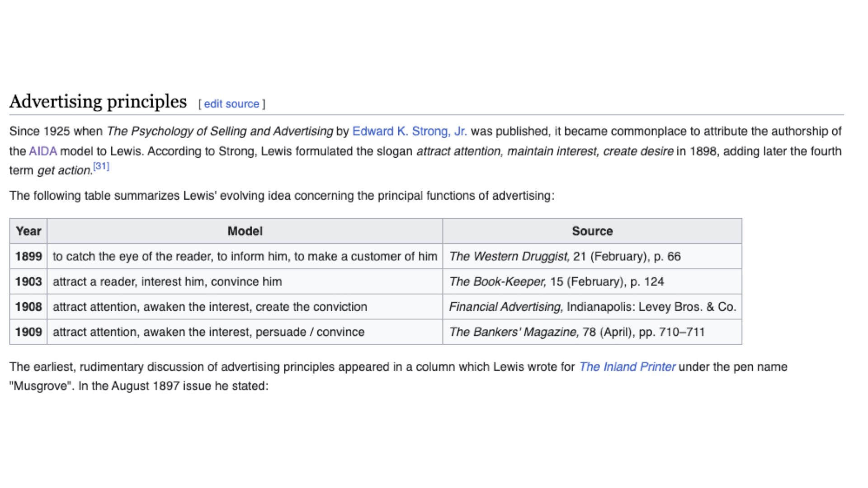The image size is (868, 488).
Task: Select the 1899 year cell
Action: (x=28, y=256)
